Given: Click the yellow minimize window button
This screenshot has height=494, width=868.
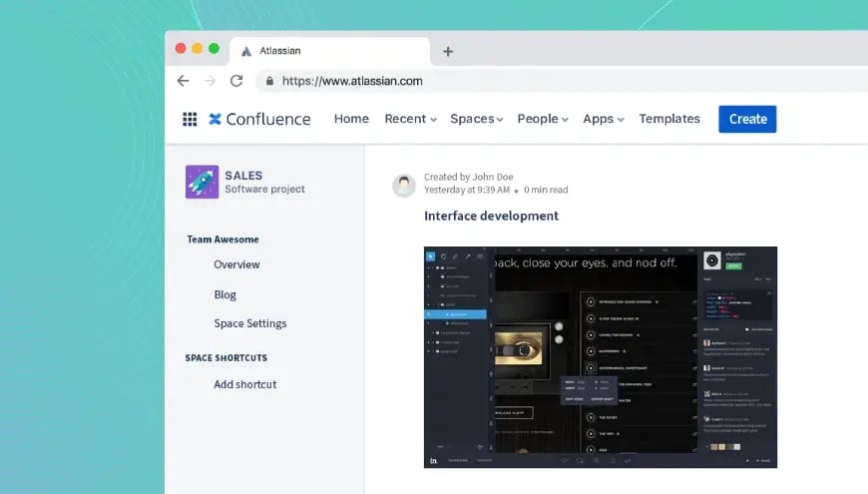Looking at the screenshot, I should pos(198,48).
